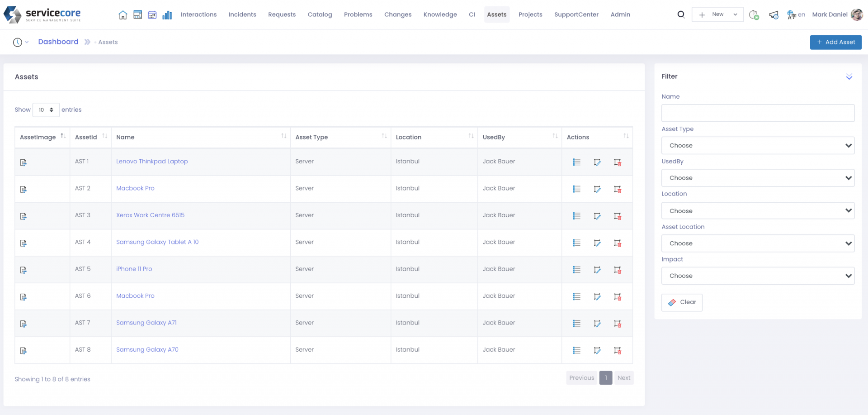Click the timer stopwatch icon

click(754, 15)
